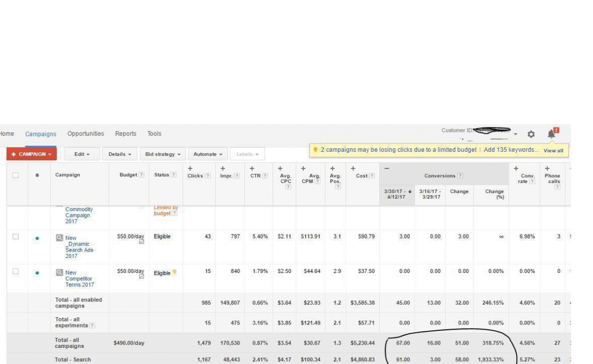Open the settings gear icon
Image resolution: width=593 pixels, height=364 pixels.
point(531,134)
